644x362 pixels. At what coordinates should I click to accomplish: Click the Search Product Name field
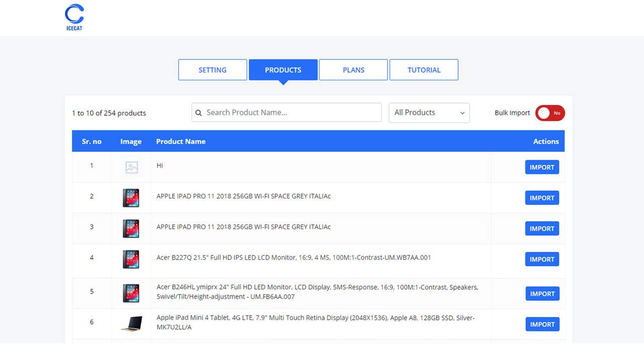(x=286, y=113)
